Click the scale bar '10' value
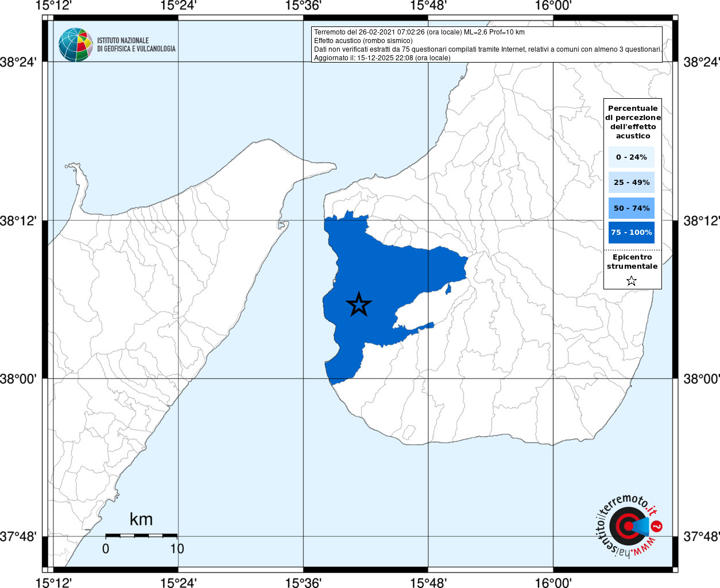Screen dimensions: 720x588 (x=177, y=548)
